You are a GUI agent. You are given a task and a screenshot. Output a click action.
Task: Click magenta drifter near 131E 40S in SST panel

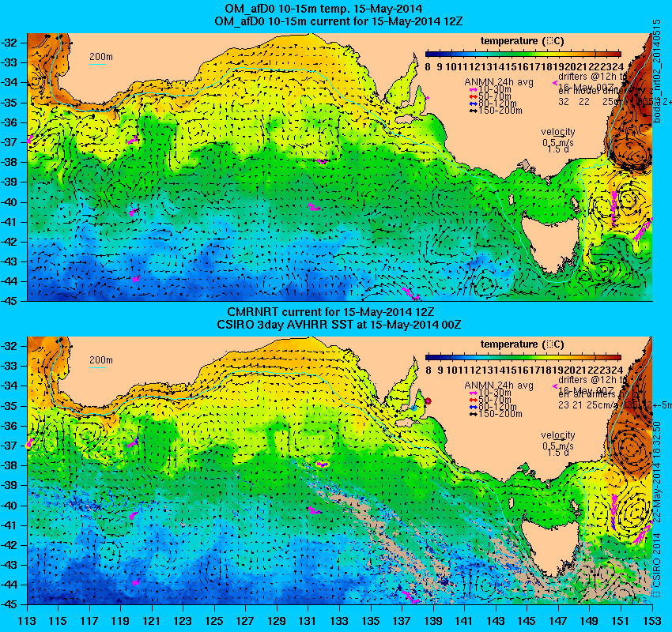pyautogui.click(x=314, y=510)
